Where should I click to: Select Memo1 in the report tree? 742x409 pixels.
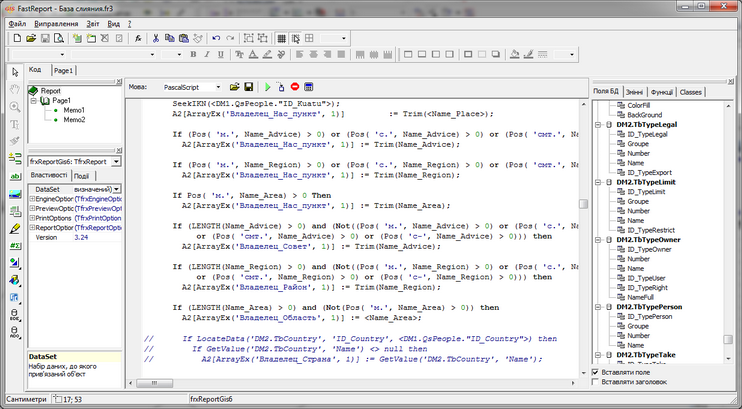[74, 110]
